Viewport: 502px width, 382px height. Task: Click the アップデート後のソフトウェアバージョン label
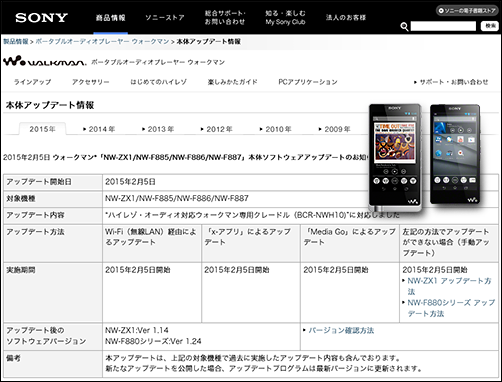pyautogui.click(x=46, y=336)
